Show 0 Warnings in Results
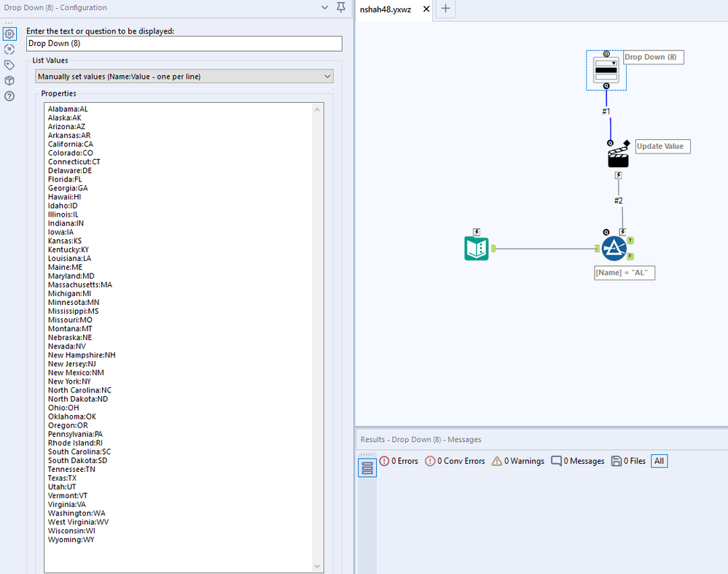Image resolution: width=728 pixels, height=574 pixels. point(518,461)
